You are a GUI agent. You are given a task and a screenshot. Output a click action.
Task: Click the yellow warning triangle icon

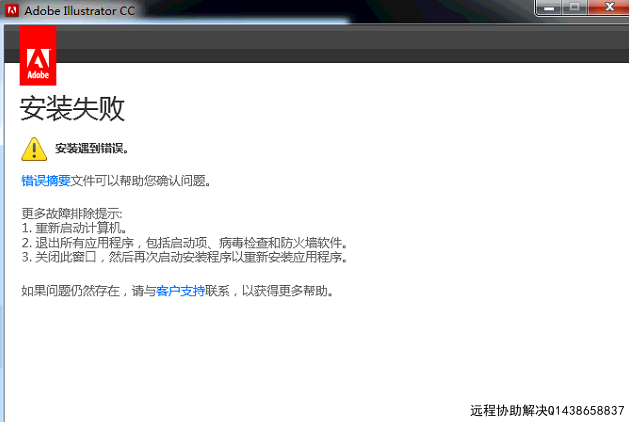tap(34, 149)
